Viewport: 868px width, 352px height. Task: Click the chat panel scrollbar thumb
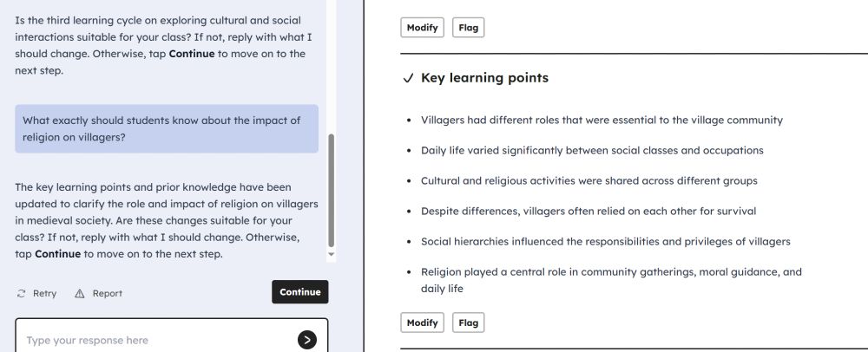[331, 190]
